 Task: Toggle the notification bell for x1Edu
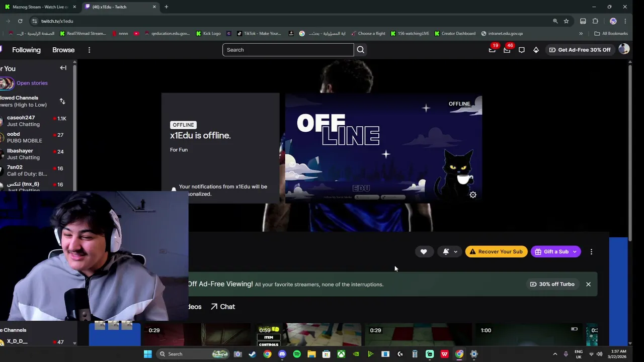tap(446, 251)
